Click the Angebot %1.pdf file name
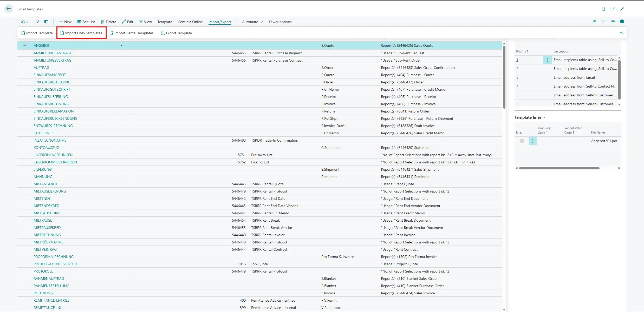Image resolution: width=644 pixels, height=318 pixels. [604, 141]
